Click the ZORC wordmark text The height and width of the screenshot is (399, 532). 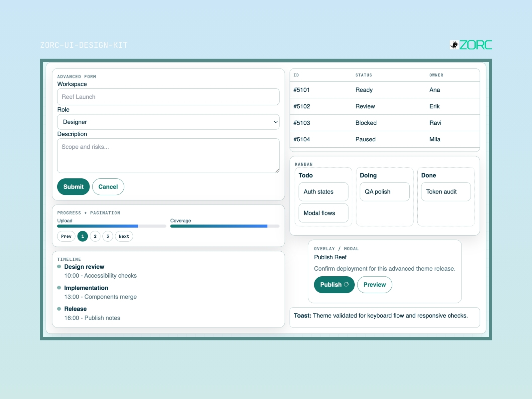(x=476, y=45)
